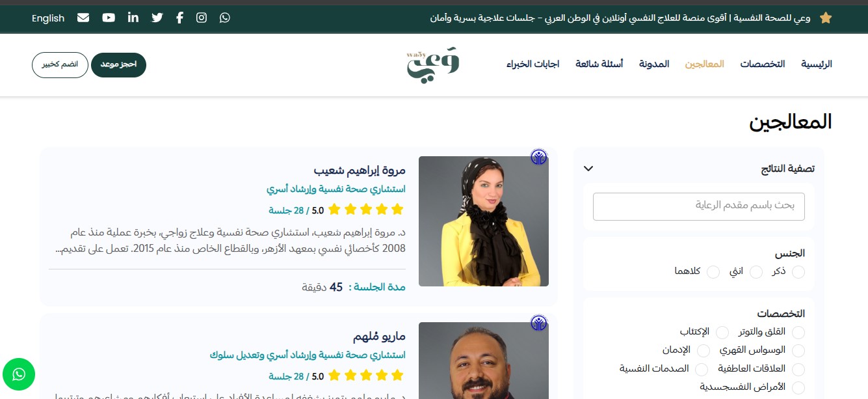Open the YouTube channel icon
868x399 pixels.
109,18
